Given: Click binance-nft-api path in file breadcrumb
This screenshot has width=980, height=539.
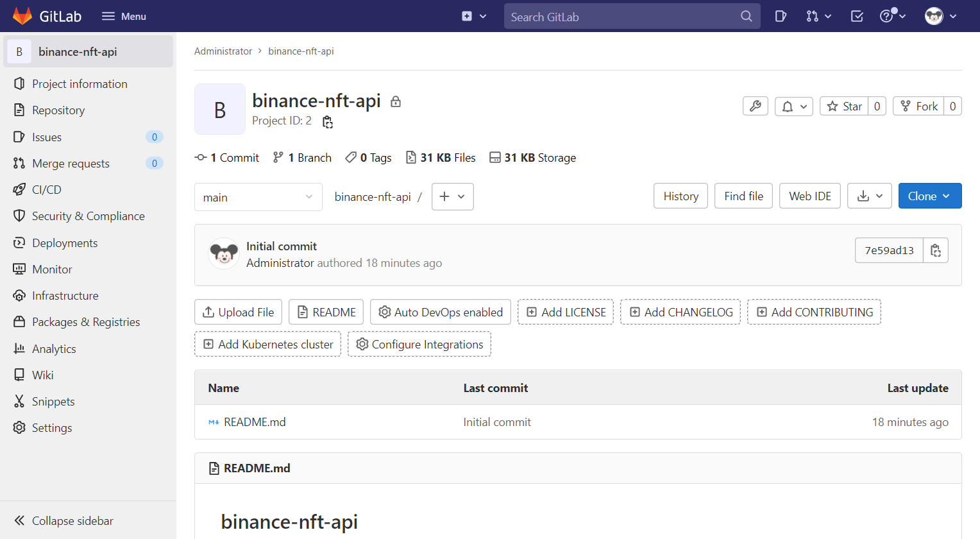Looking at the screenshot, I should pos(373,197).
